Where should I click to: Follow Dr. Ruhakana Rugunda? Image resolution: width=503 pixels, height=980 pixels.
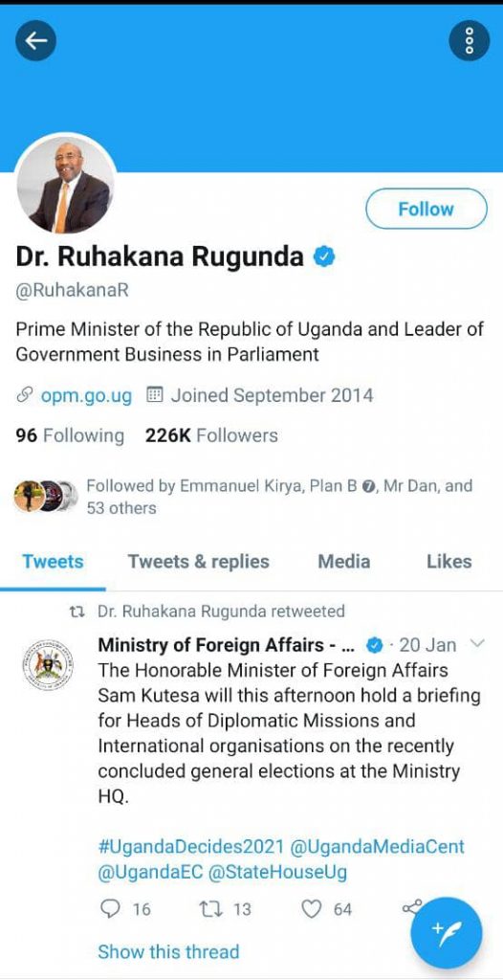[x=426, y=209]
